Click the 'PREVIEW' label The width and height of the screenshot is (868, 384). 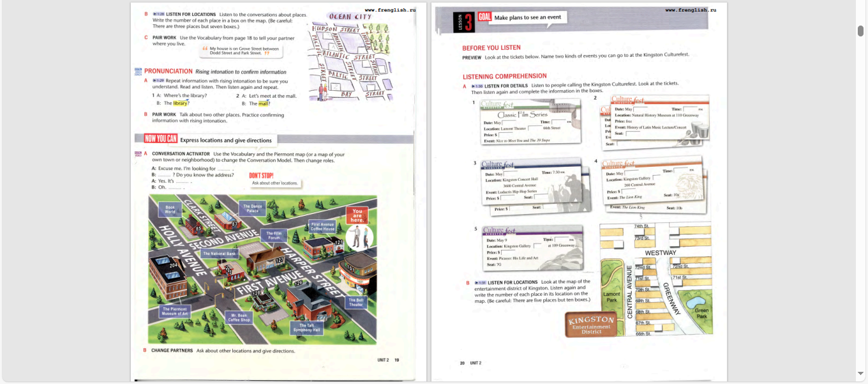(x=472, y=58)
